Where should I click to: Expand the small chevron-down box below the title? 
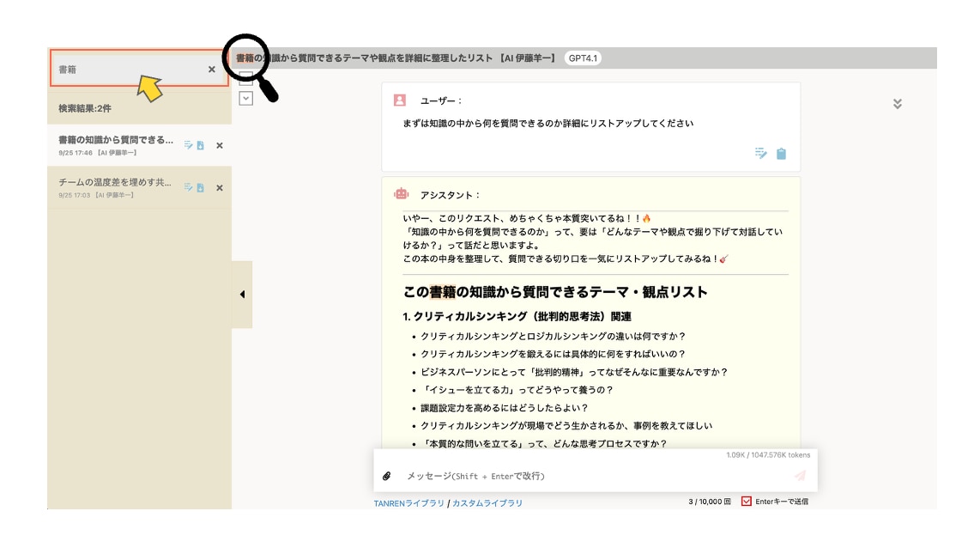245,99
